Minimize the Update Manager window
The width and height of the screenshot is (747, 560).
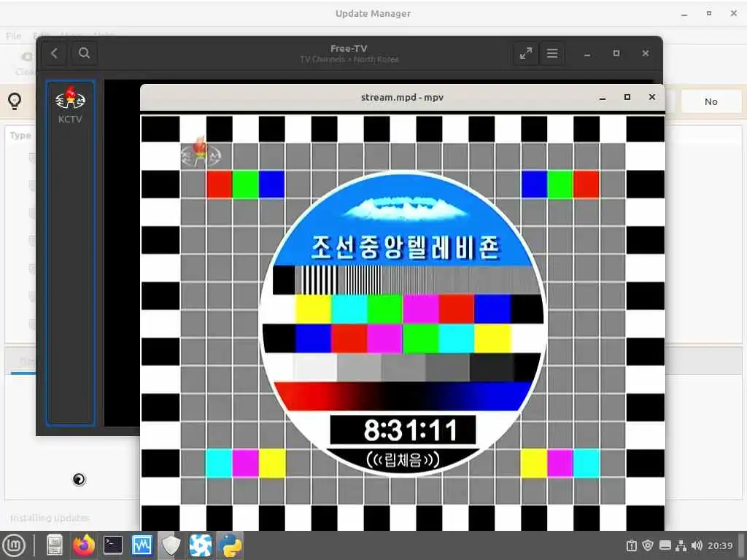pos(684,14)
